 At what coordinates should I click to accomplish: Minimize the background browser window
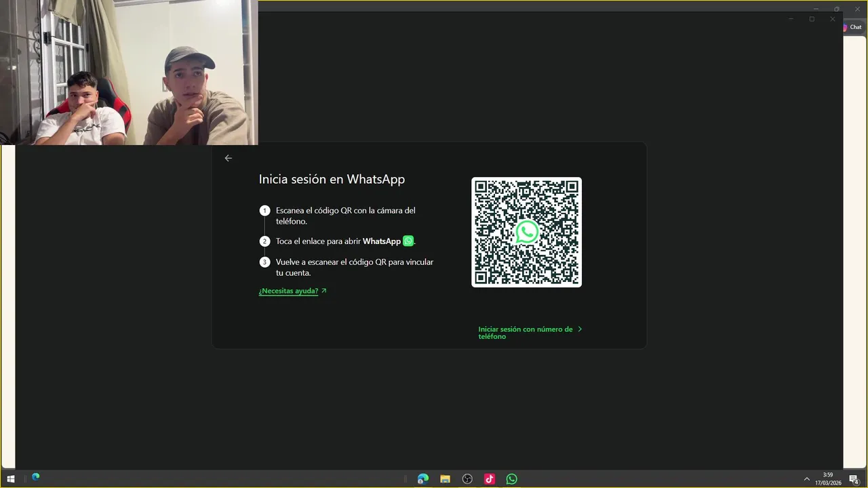[x=816, y=9]
